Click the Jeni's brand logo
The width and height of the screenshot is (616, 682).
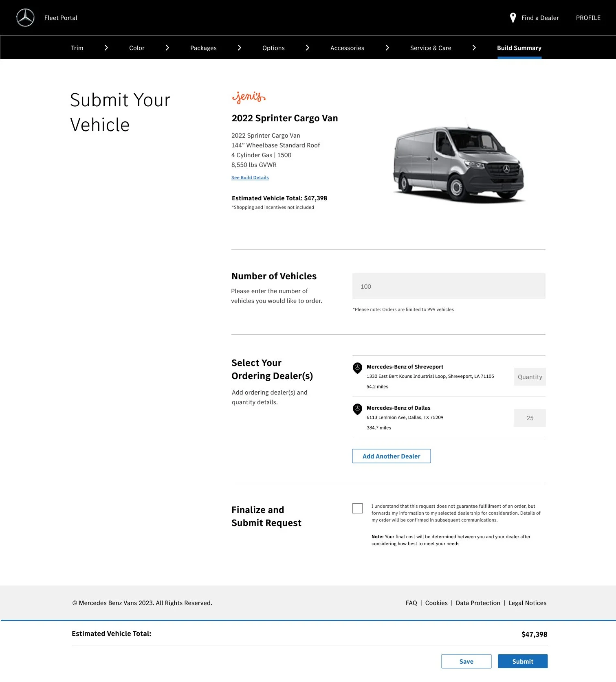point(249,97)
